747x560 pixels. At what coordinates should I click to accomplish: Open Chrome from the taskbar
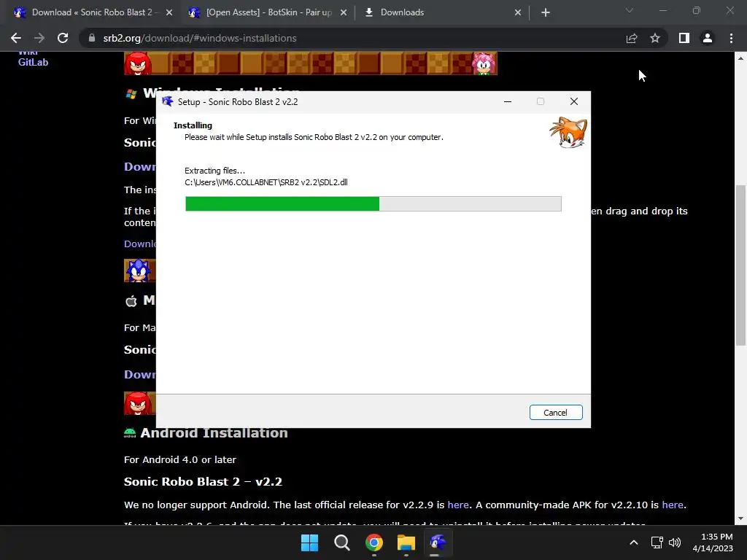(x=374, y=542)
